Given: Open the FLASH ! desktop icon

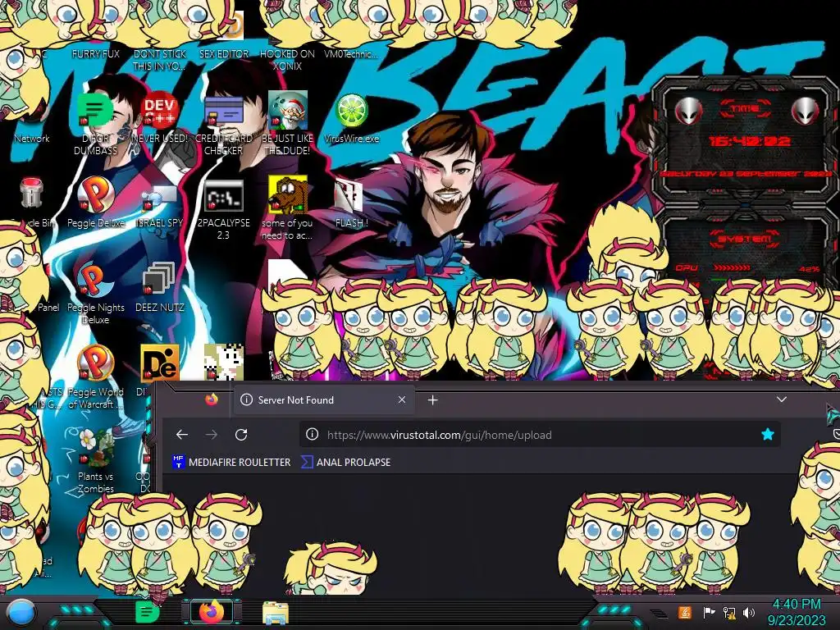Looking at the screenshot, I should pos(349,195).
